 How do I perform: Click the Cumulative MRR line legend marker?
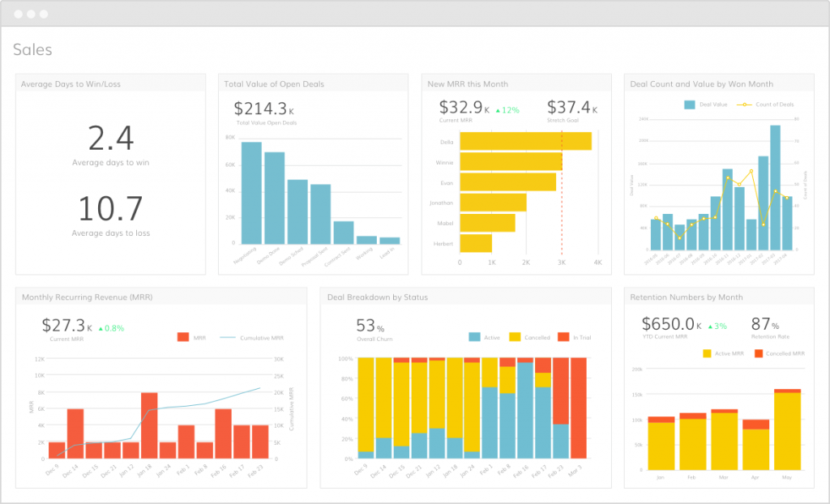pyautogui.click(x=228, y=336)
